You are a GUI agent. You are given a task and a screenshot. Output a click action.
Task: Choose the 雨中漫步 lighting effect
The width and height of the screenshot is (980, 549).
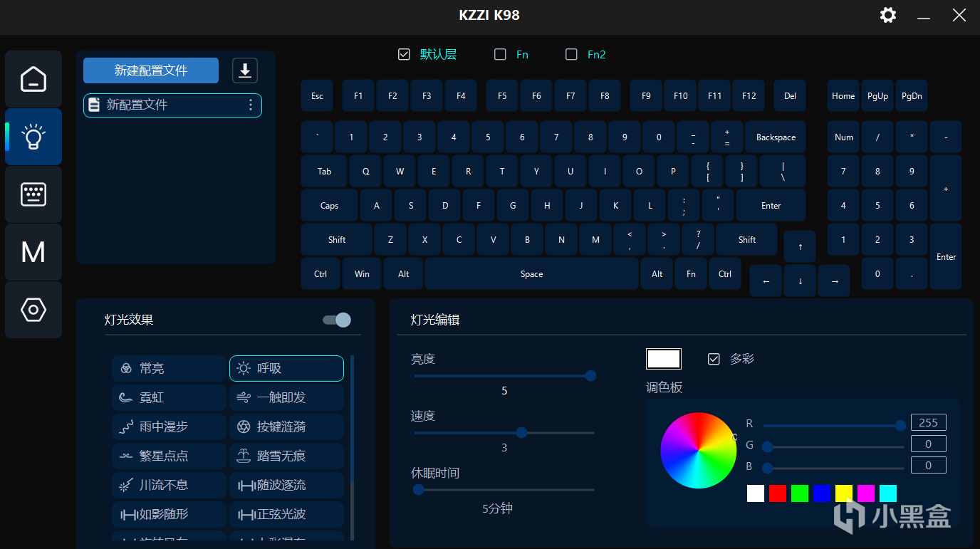[169, 427]
